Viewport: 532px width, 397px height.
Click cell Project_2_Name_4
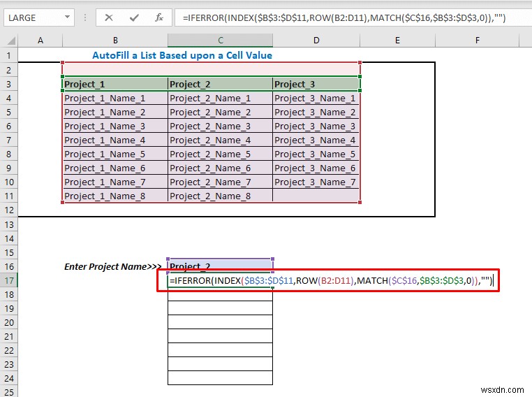220,140
